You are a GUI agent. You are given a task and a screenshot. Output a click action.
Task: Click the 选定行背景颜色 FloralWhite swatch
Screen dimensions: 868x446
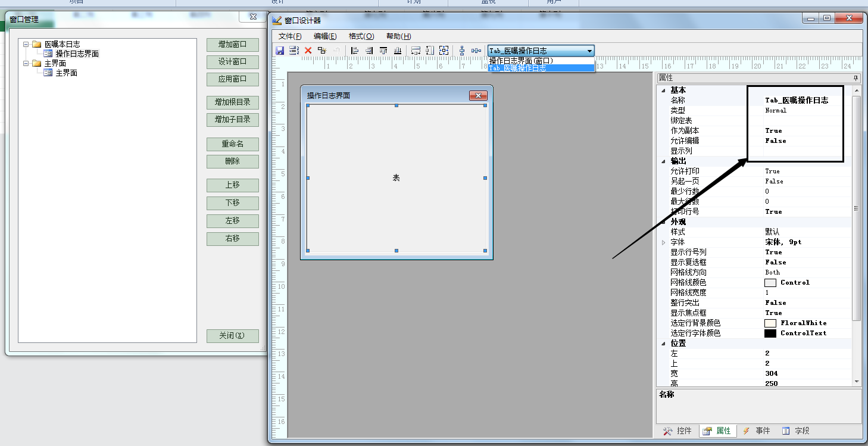coord(770,323)
